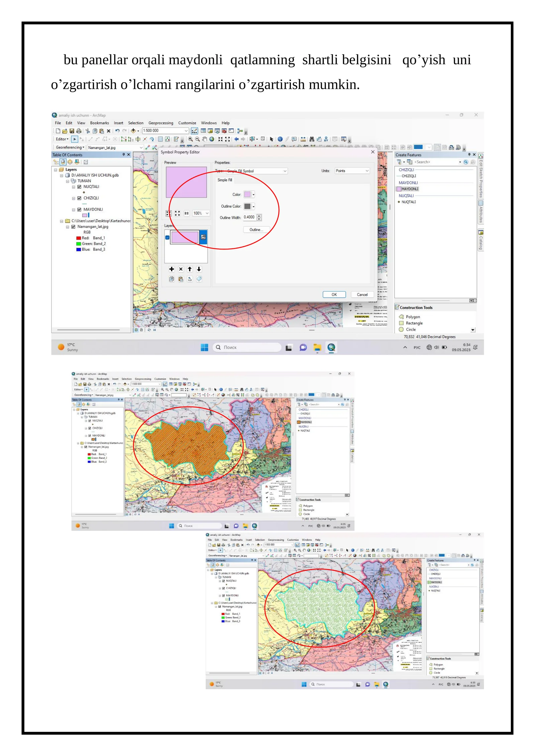Uncheck CHIZIQLI layer in first screenshot
This screenshot has width=535, height=756.
[x=79, y=198]
